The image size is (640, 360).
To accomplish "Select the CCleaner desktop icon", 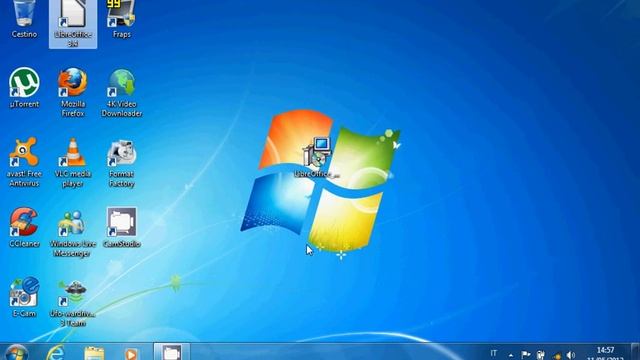I will tap(24, 228).
